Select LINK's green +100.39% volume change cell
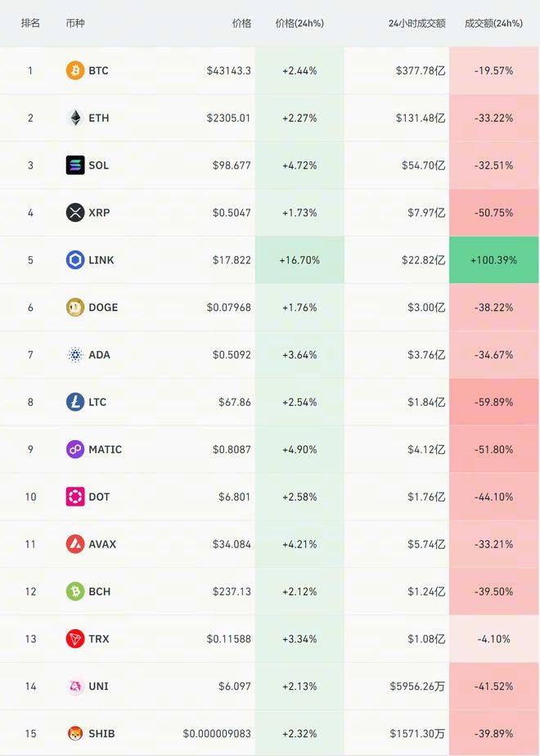Viewport: 540px width, 756px height. click(494, 259)
